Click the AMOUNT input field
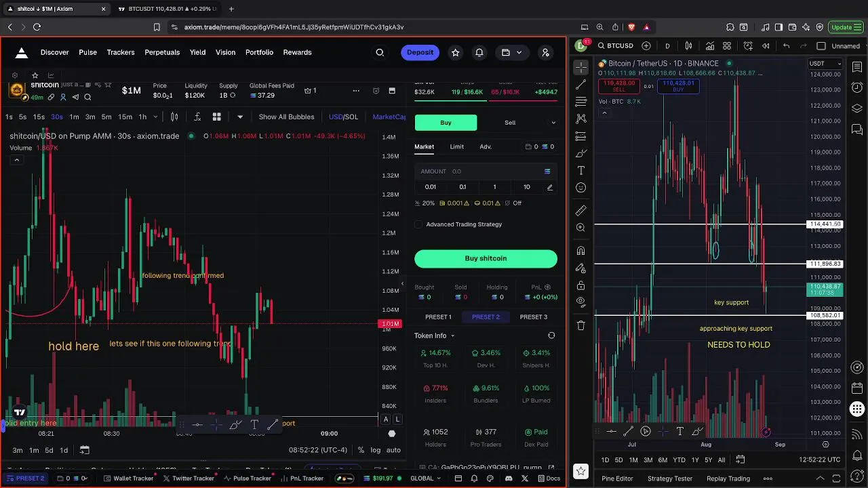 (486, 171)
